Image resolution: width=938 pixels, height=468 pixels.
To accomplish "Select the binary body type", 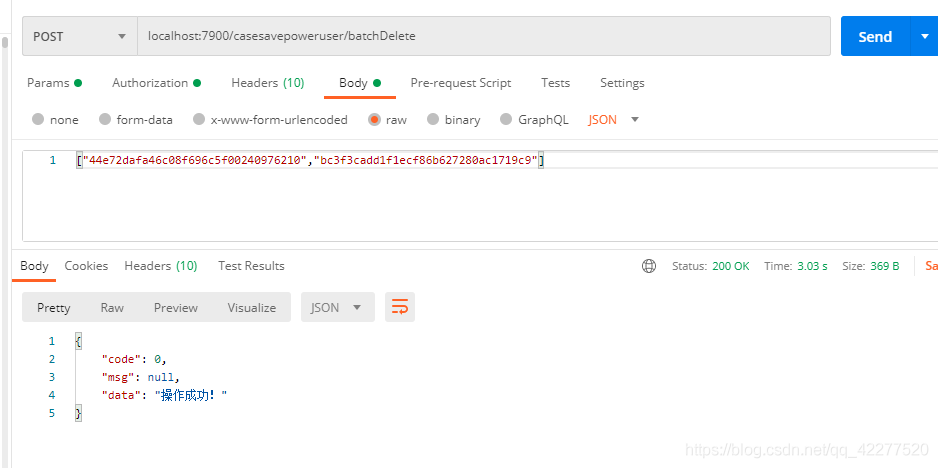I will point(453,120).
